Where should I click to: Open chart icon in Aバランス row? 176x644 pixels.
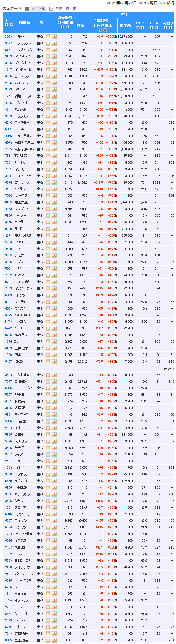(54, 222)
